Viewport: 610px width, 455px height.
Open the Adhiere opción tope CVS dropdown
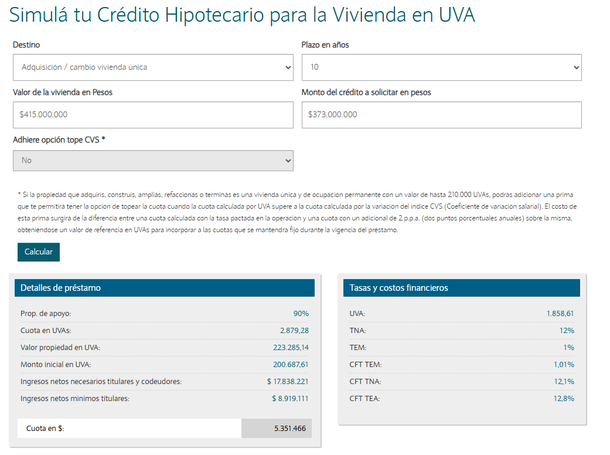point(153,160)
